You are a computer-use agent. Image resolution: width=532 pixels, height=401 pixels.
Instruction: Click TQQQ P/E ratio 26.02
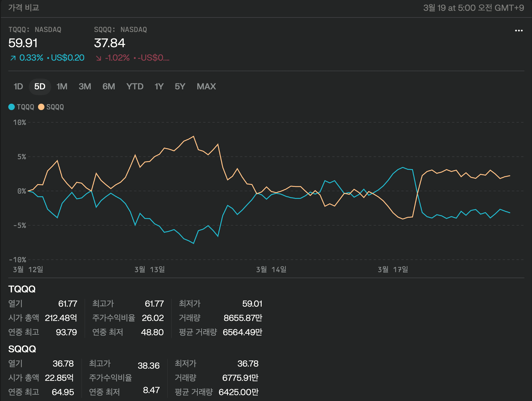coord(153,318)
